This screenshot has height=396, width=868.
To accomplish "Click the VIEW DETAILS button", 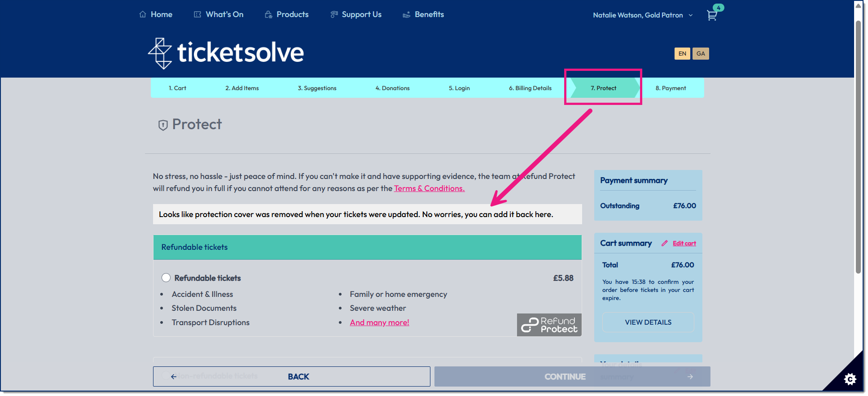I will (648, 322).
